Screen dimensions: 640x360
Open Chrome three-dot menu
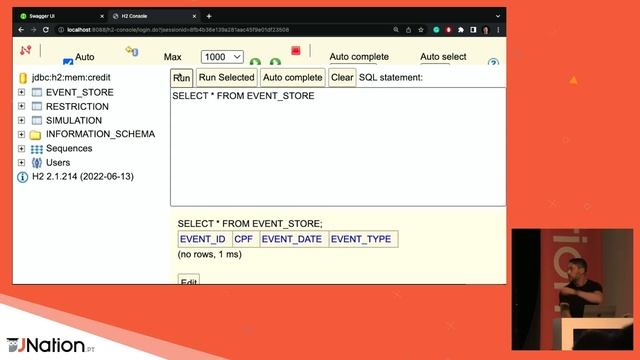tap(498, 30)
